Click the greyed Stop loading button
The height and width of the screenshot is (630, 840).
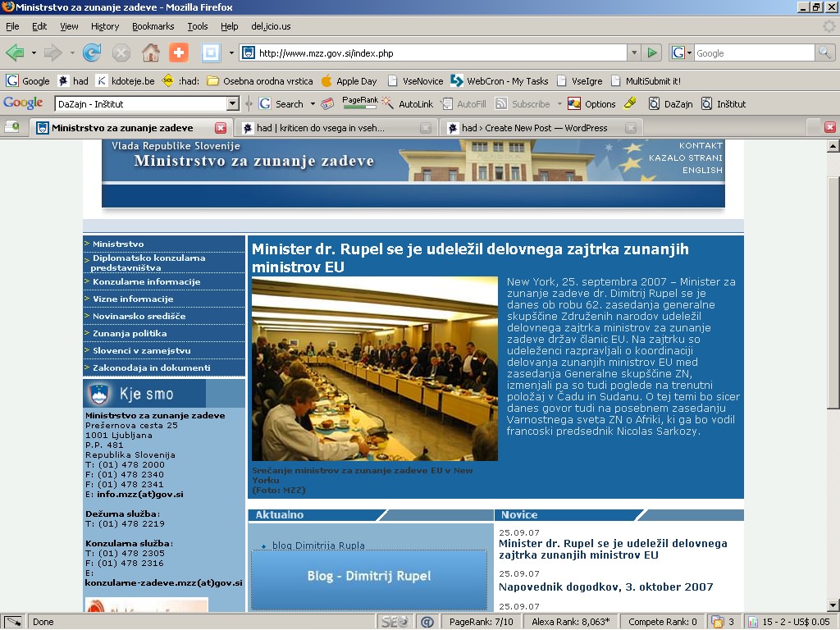(x=121, y=52)
